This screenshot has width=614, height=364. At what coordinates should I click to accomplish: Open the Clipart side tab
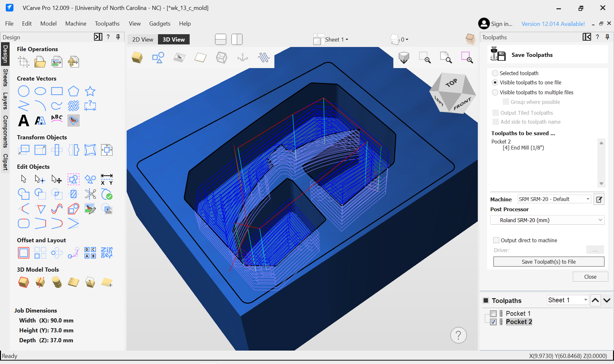click(5, 162)
